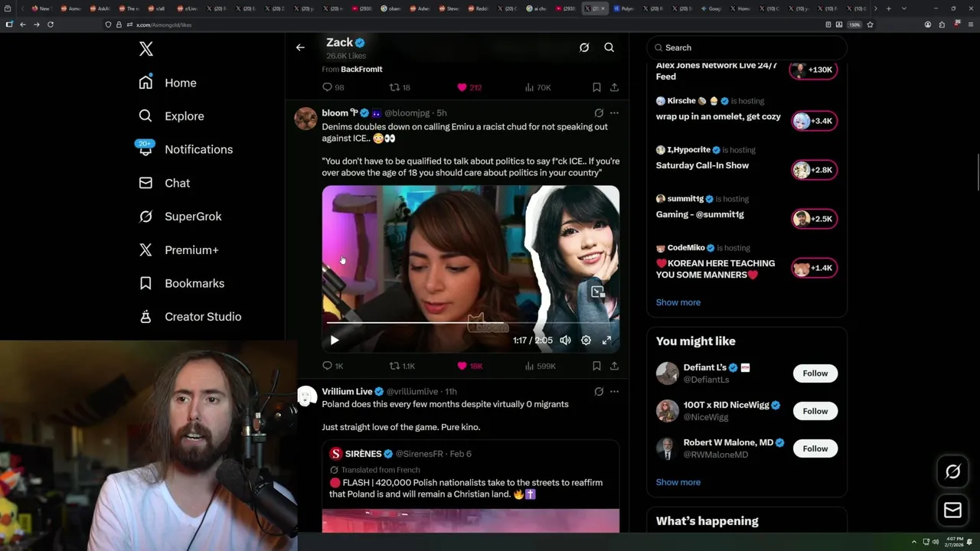Click Grok icon in Zack profile header
Image resolution: width=980 pixels, height=551 pixels.
[584, 47]
